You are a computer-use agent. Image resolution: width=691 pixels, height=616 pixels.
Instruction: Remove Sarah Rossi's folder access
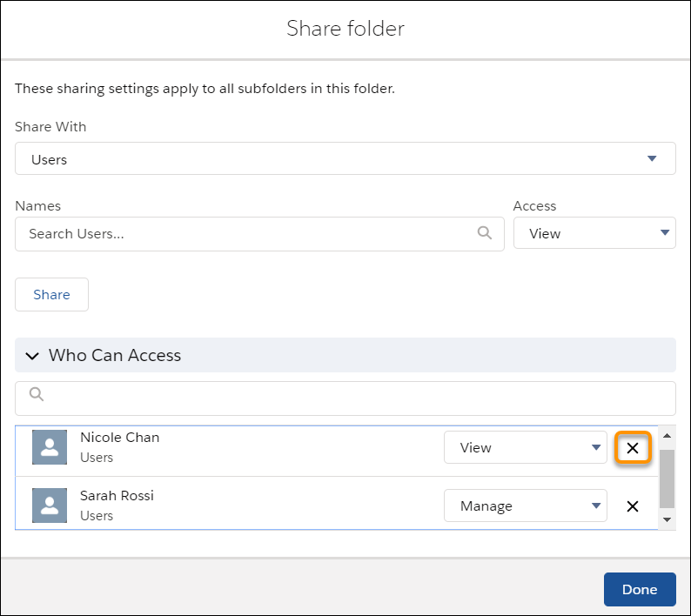633,506
